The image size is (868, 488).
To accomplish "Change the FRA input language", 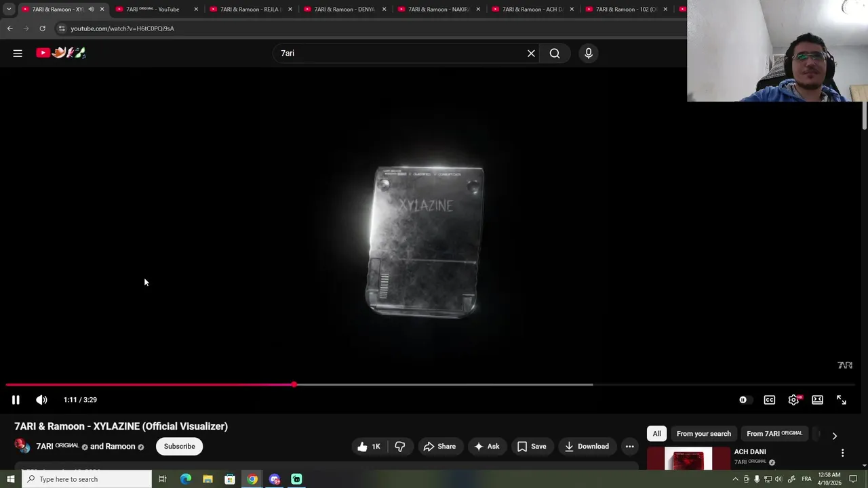I will [x=806, y=479].
